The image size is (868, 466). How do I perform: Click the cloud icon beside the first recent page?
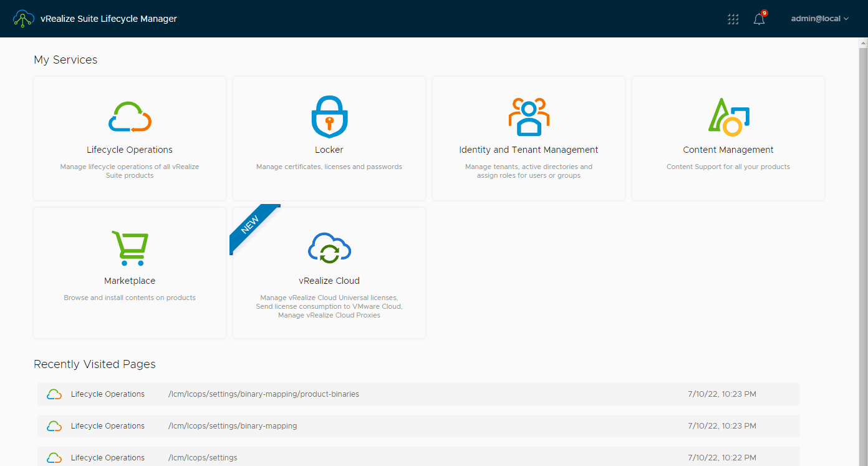(x=54, y=394)
